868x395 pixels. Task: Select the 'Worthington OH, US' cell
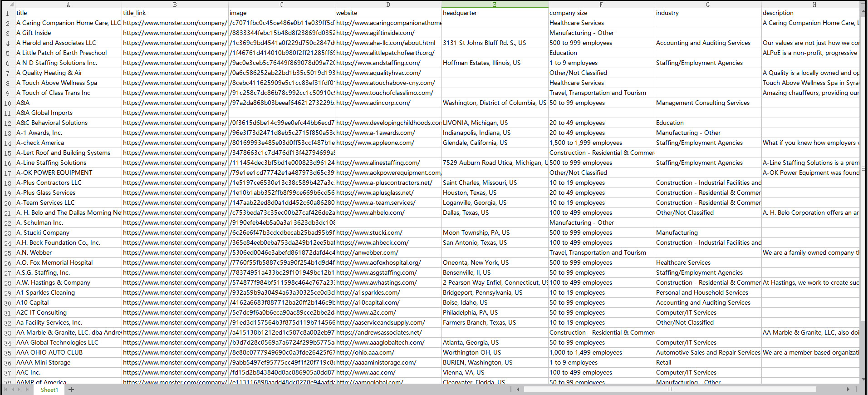coord(495,353)
